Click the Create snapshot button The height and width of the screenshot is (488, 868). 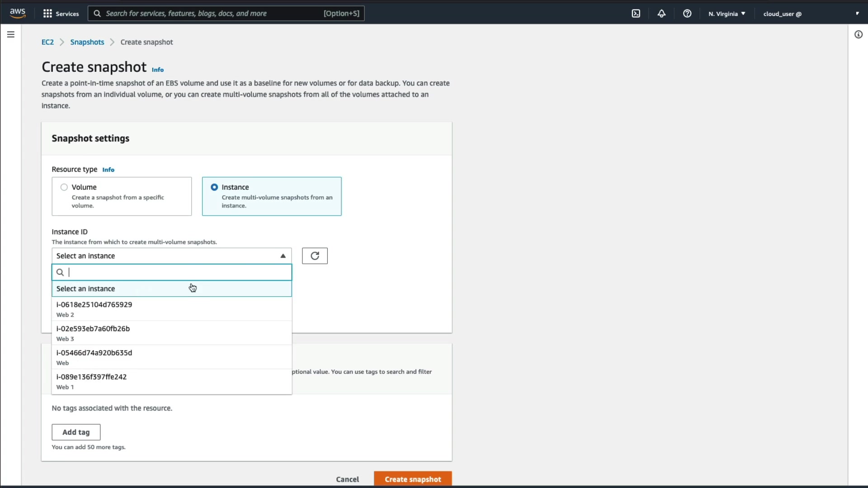(x=412, y=479)
